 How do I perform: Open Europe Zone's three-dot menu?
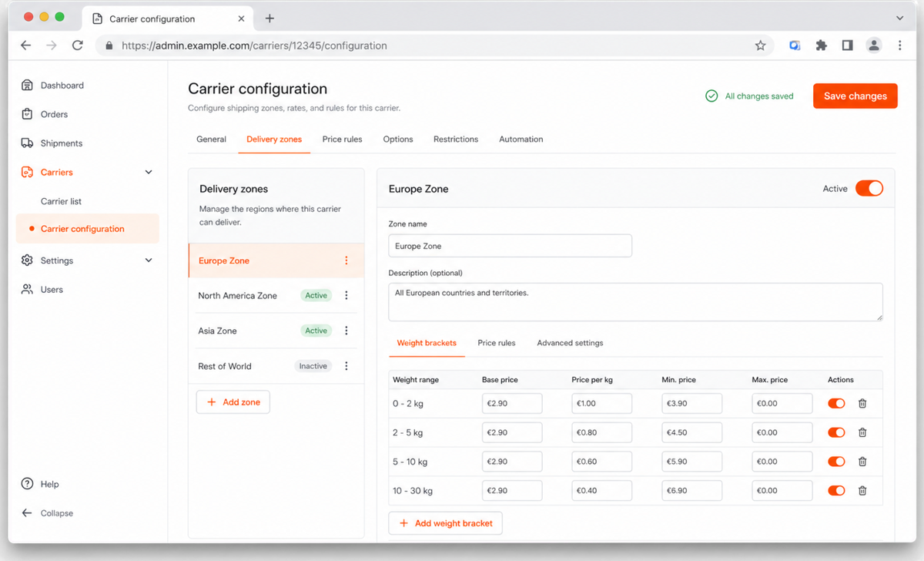pos(346,260)
